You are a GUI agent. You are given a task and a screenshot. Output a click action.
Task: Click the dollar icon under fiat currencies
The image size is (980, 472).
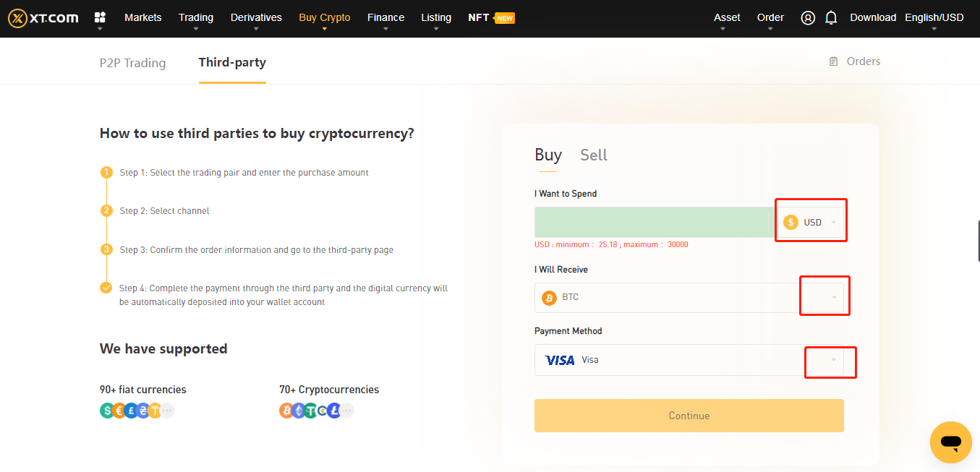[x=106, y=410]
